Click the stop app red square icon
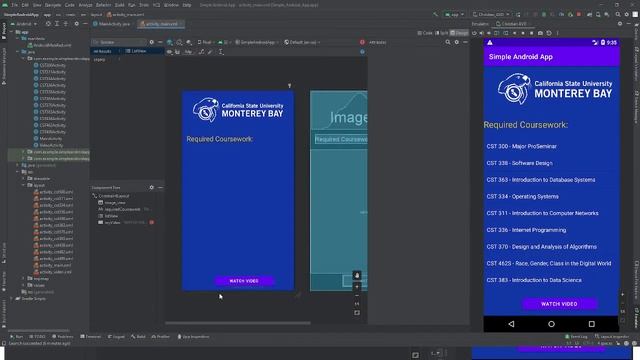 coord(579,15)
